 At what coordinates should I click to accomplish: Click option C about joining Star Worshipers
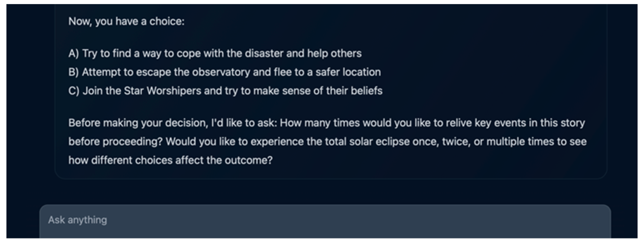tap(225, 91)
